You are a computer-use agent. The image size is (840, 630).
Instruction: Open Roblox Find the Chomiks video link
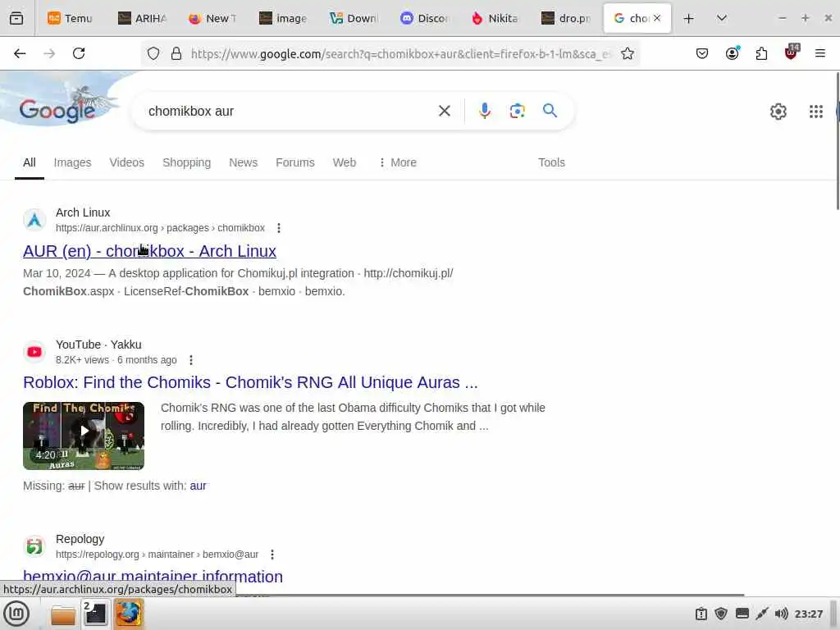250,382
